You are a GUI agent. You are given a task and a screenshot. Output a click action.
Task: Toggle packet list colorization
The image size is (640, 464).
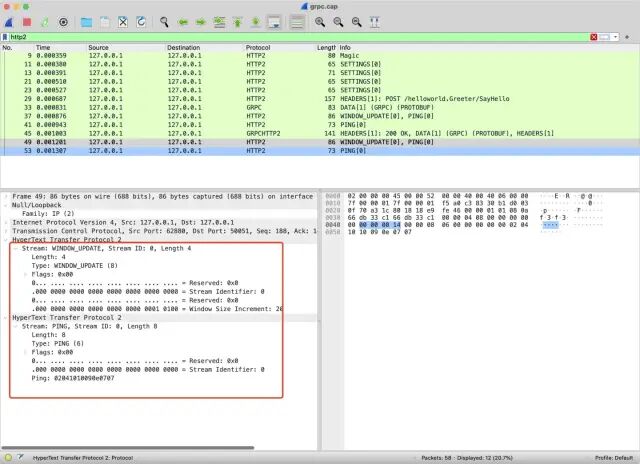tap(297, 22)
